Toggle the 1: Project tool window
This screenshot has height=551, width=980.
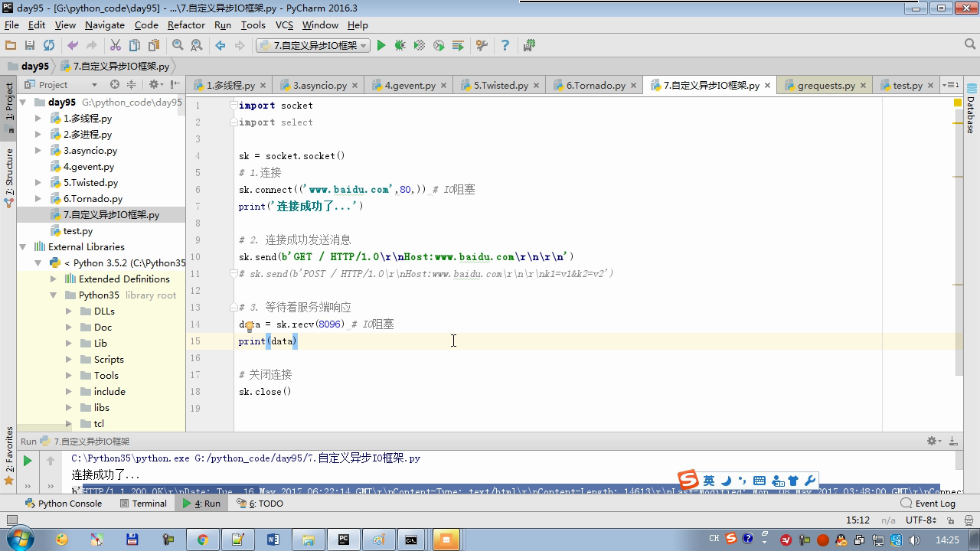coord(9,102)
